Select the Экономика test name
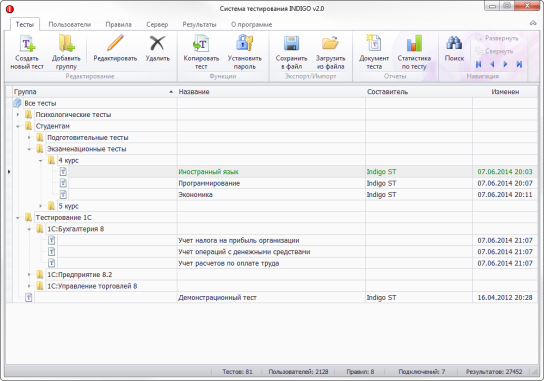 195,195
